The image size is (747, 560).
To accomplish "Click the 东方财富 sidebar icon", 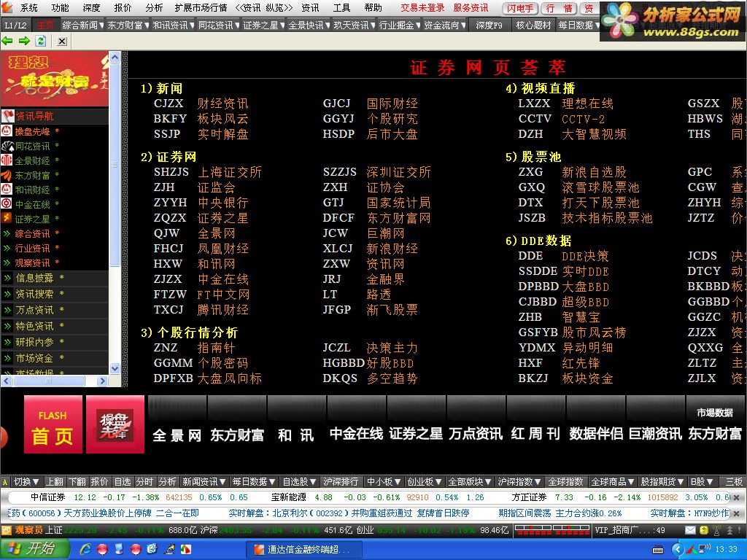I will [7, 175].
